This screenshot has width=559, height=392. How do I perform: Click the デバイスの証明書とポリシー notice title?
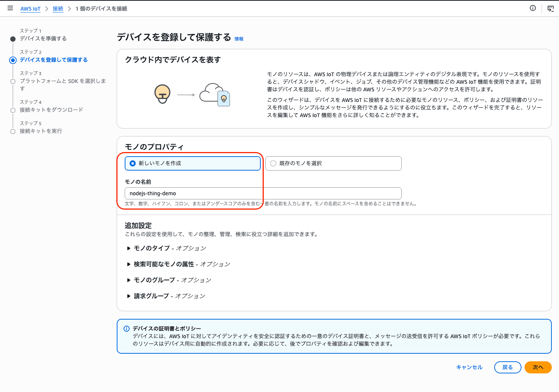point(167,329)
